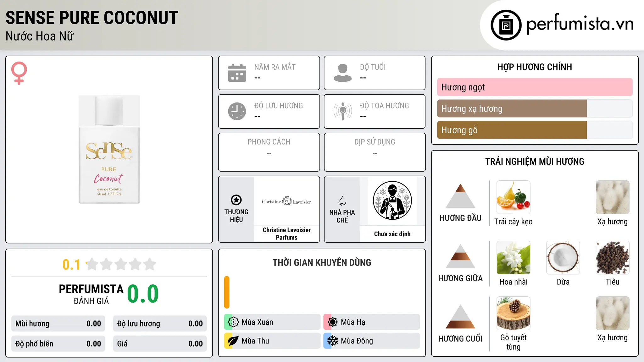This screenshot has height=362, width=644.
Task: Select the Hoa nhài jasmine image
Action: tap(514, 258)
